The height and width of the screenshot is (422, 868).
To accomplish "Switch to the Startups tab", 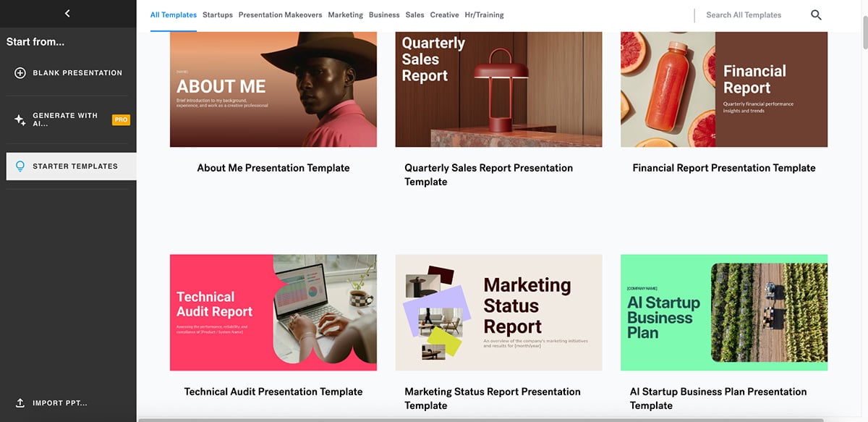I will click(218, 14).
